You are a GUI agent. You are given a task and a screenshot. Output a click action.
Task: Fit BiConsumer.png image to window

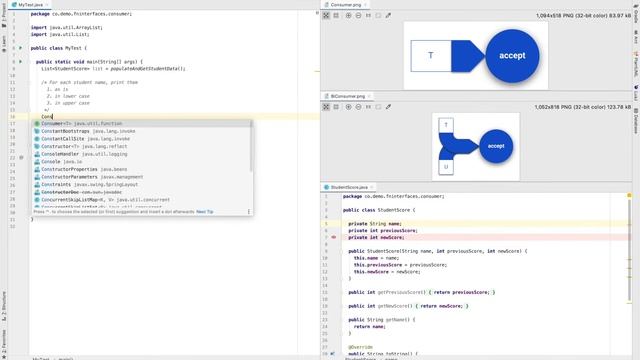pos(378,107)
